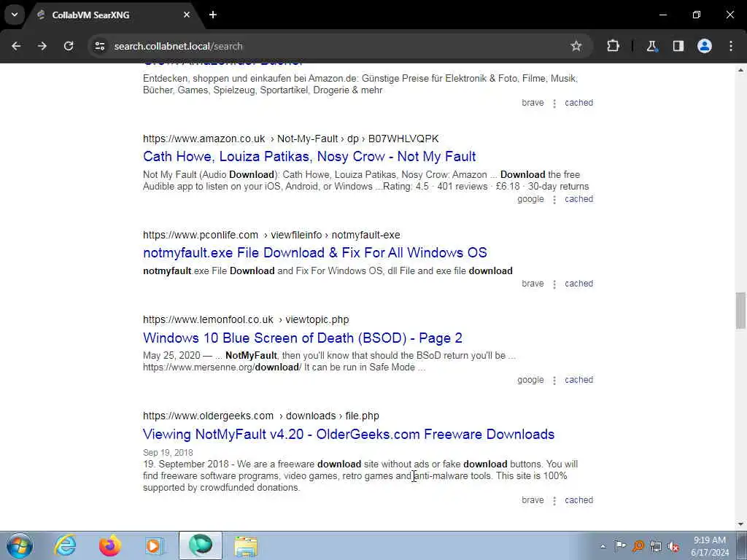Open Action Center flag tray icon
The width and height of the screenshot is (747, 560).
tap(620, 546)
